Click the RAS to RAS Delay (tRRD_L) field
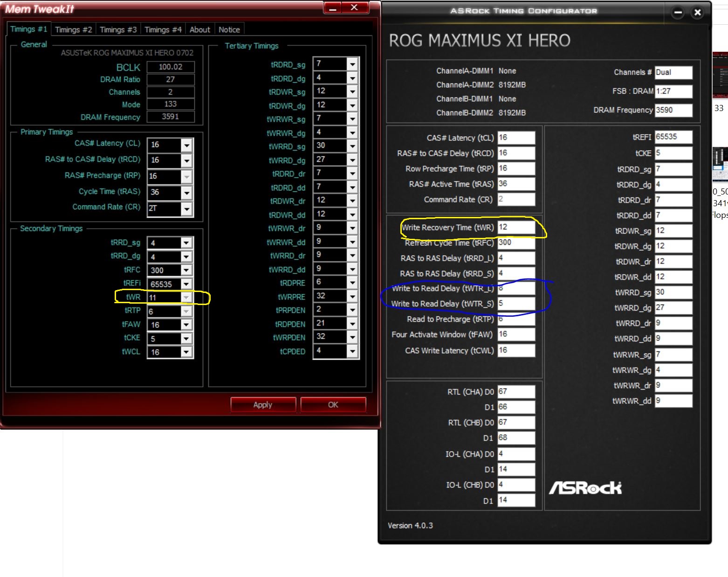 pos(516,258)
